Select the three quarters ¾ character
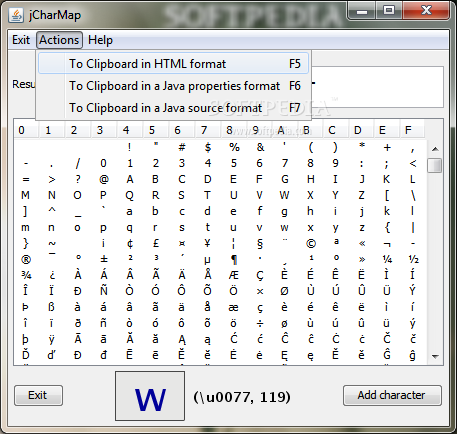457x434 pixels. click(26, 275)
